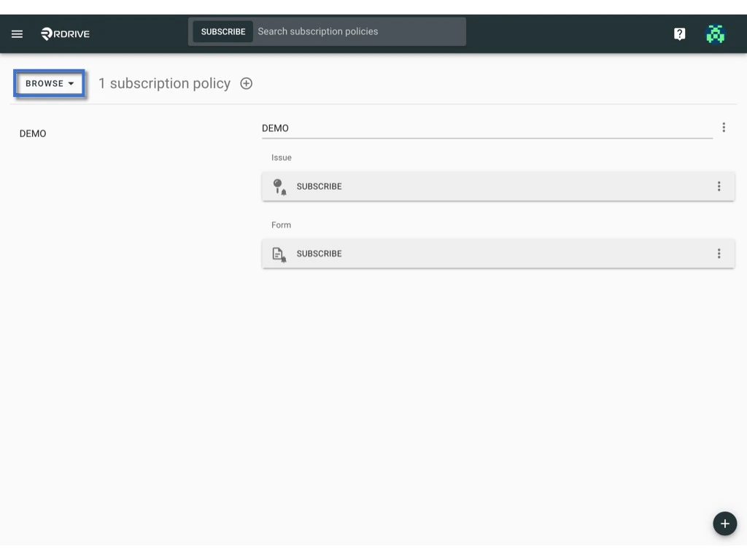Subscribe to Form notifications
Viewport: 747px width, 560px height.
319,254
